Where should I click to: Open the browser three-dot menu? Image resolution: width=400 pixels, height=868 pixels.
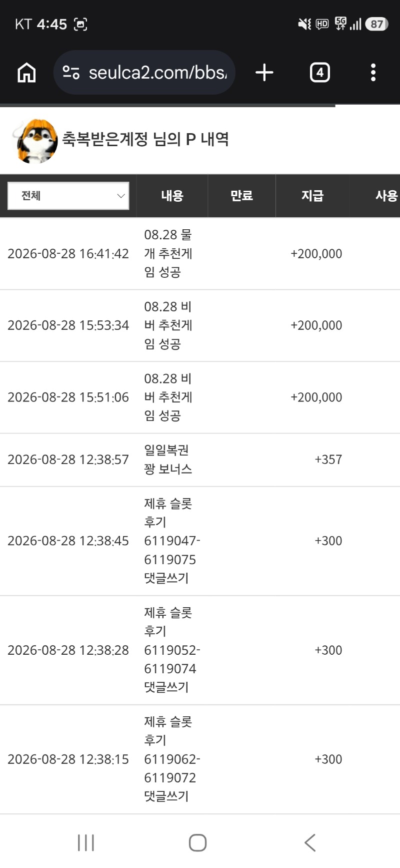click(x=373, y=73)
